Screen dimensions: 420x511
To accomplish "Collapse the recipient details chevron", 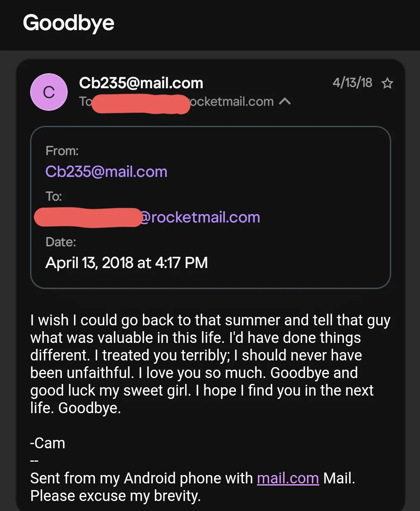I will click(x=285, y=102).
